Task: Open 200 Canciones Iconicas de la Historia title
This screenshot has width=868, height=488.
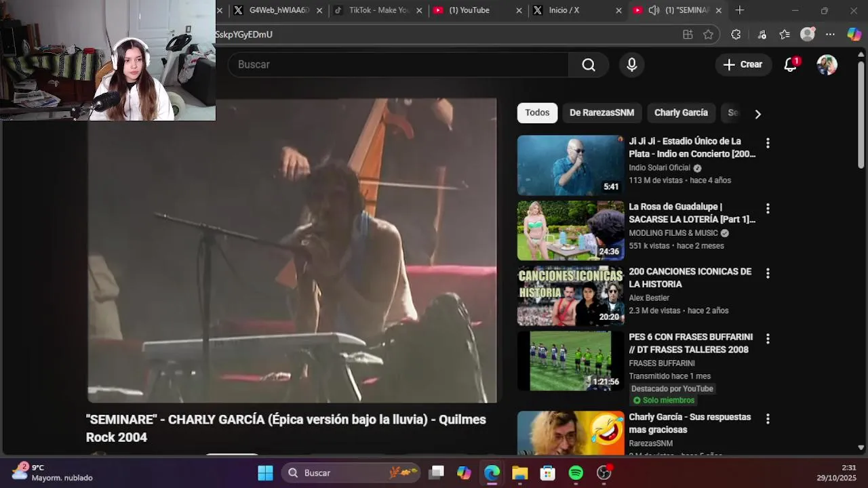Action: click(690, 278)
